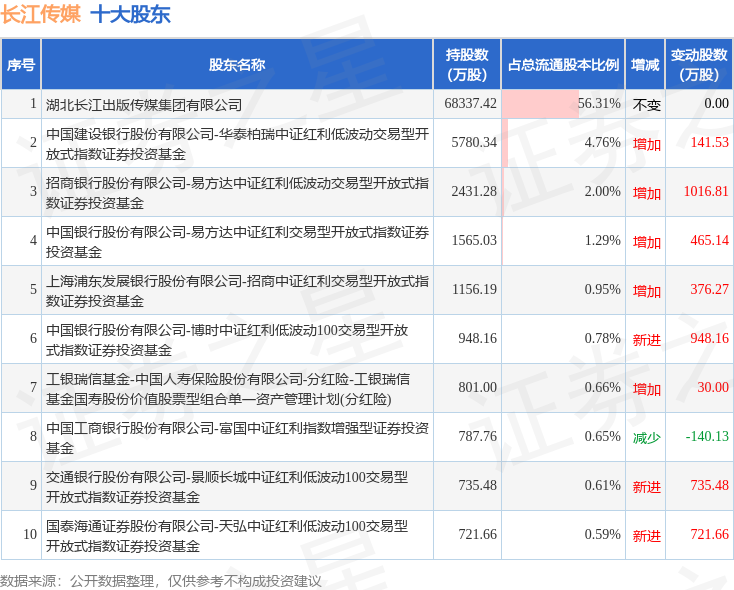
Task: Select the 湖北长江出版传媒集团有限公司 shareholder row
Action: pos(367,104)
